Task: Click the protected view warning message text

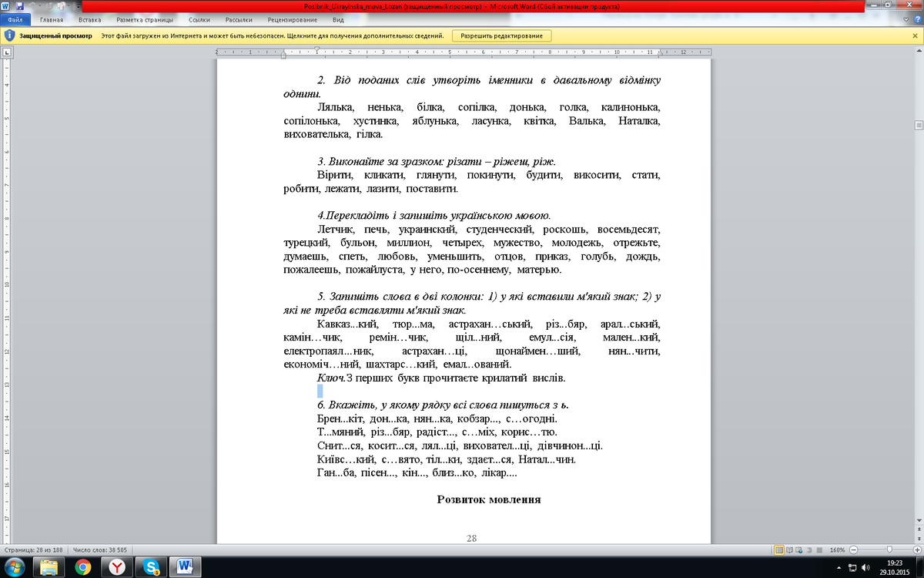Action: 273,35
